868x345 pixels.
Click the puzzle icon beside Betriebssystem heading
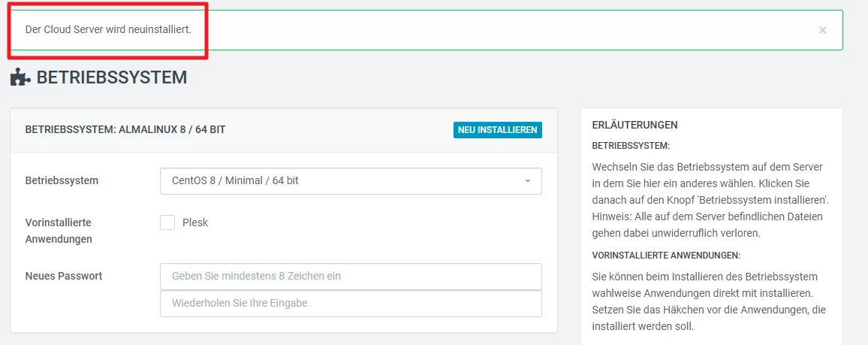coord(20,77)
